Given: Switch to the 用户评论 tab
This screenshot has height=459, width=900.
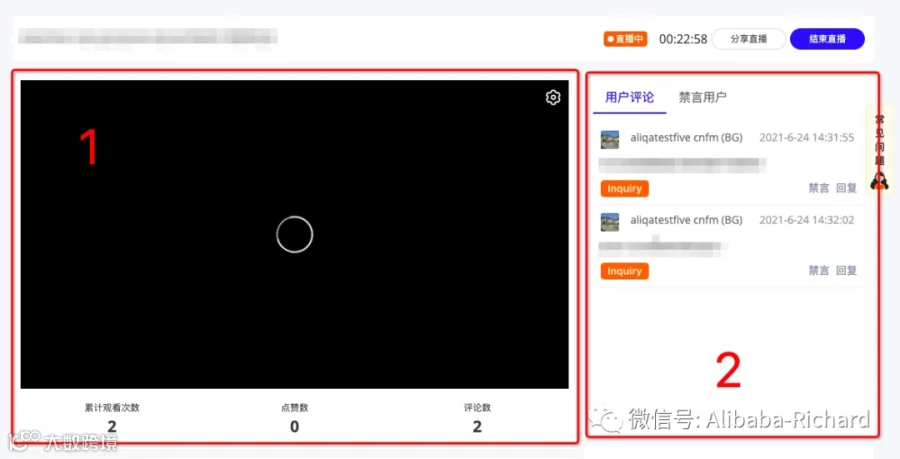Looking at the screenshot, I should 630,97.
